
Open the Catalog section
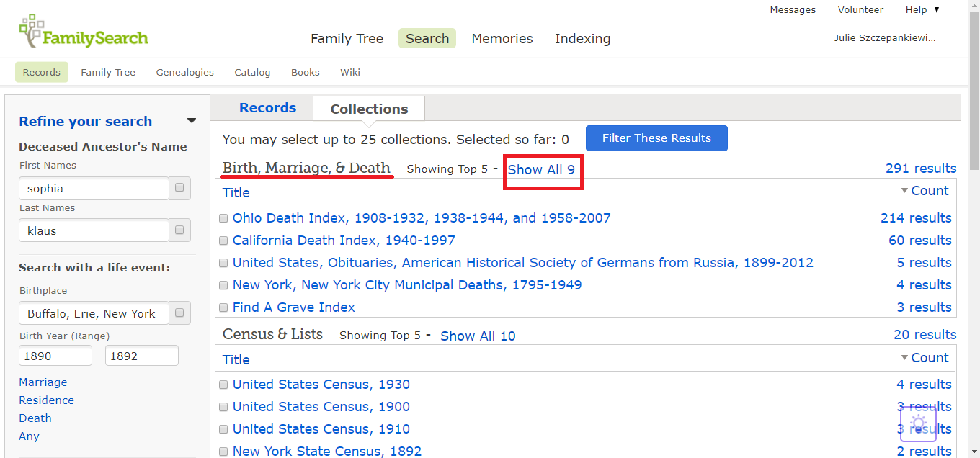(252, 72)
